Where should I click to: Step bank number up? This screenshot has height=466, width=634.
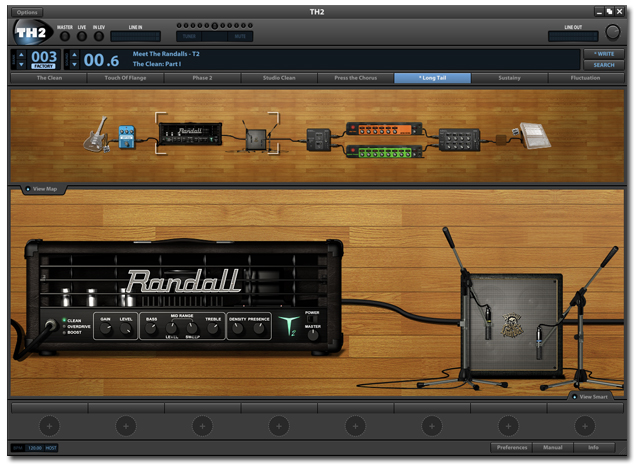tap(21, 55)
